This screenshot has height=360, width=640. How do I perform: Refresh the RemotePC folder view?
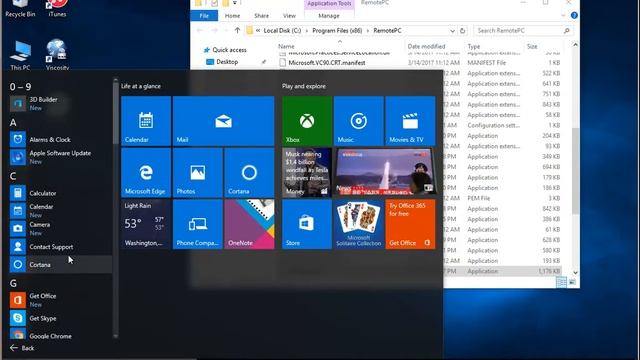click(x=462, y=31)
